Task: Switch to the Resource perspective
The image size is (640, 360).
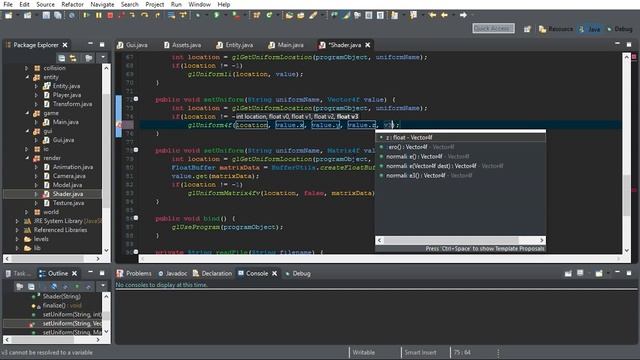Action: (556, 29)
